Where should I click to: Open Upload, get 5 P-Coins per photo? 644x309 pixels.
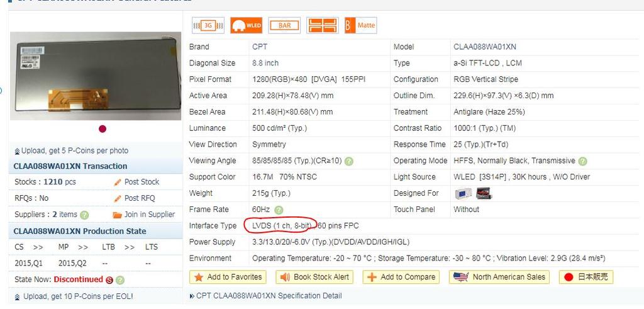74,151
